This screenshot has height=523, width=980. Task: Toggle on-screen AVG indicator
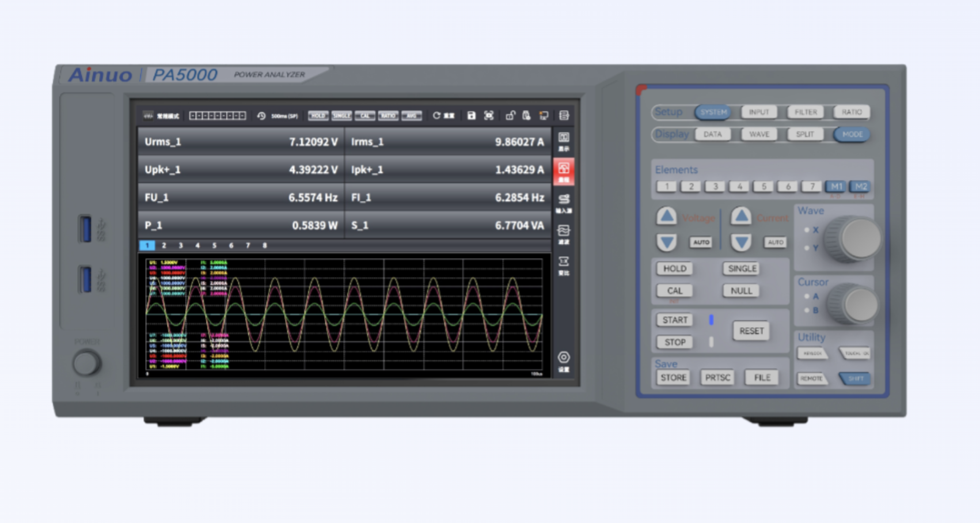412,116
